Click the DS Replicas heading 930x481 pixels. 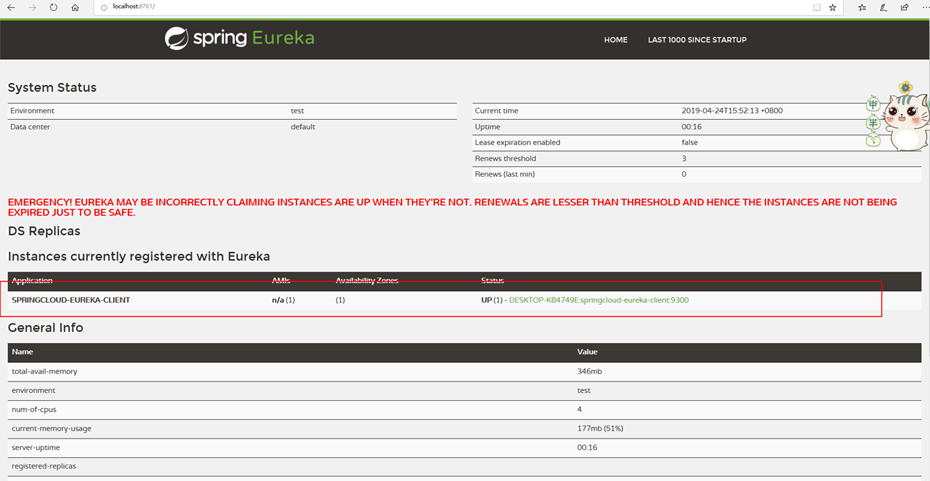tap(44, 231)
